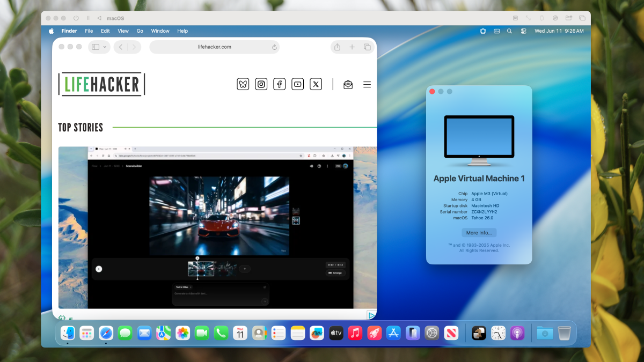This screenshot has height=362, width=644.
Task: Click the Lifehacker logo
Action: (x=101, y=84)
